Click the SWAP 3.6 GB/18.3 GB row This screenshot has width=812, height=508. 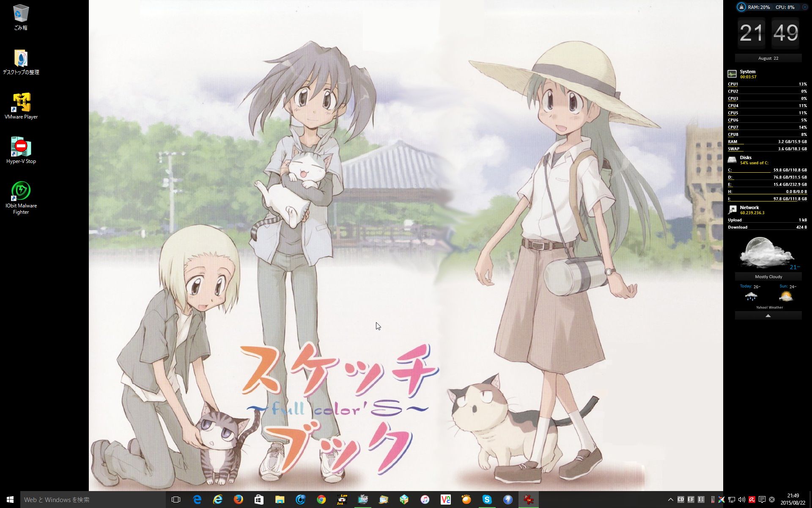click(x=767, y=149)
